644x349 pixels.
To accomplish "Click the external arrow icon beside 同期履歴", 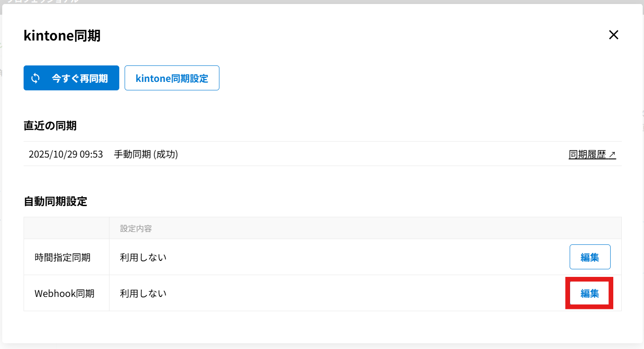I will click(613, 154).
